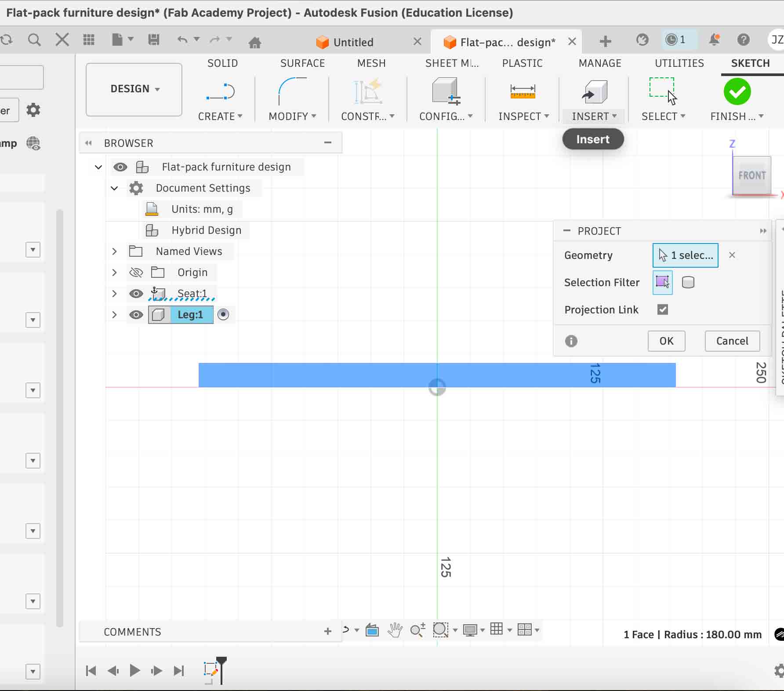Switch to the MESH tab
Viewport: 784px width, 691px height.
click(x=371, y=63)
